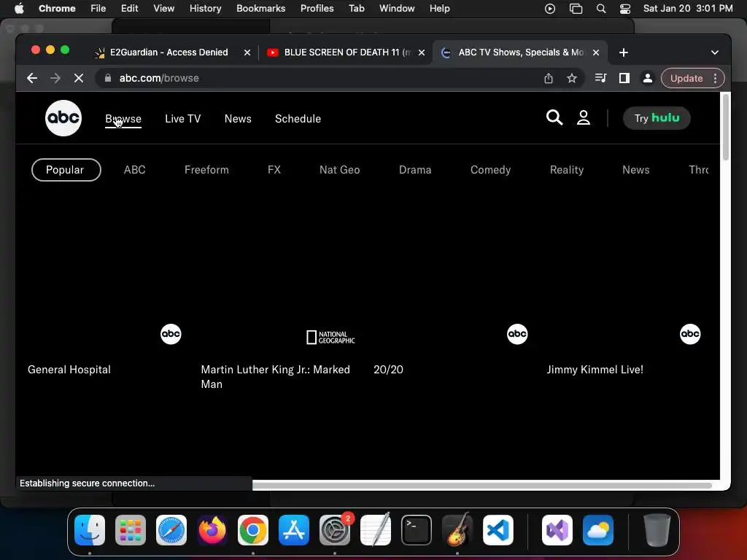Select the Freeform category filter
The width and height of the screenshot is (747, 560).
(206, 170)
